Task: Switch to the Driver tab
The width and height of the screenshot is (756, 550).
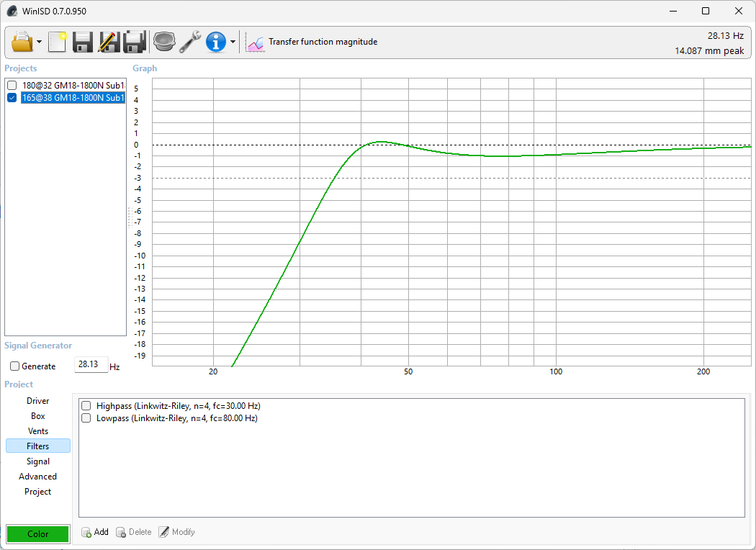Action: (x=37, y=401)
